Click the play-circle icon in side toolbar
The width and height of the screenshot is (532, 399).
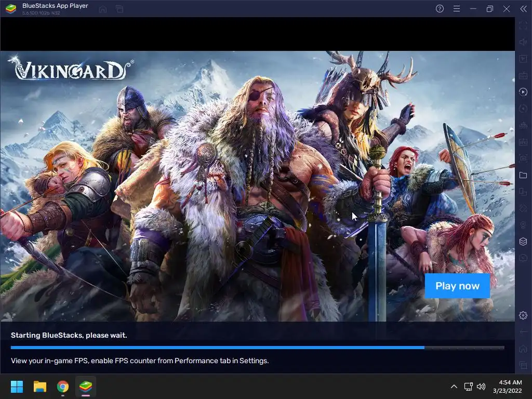point(523,92)
